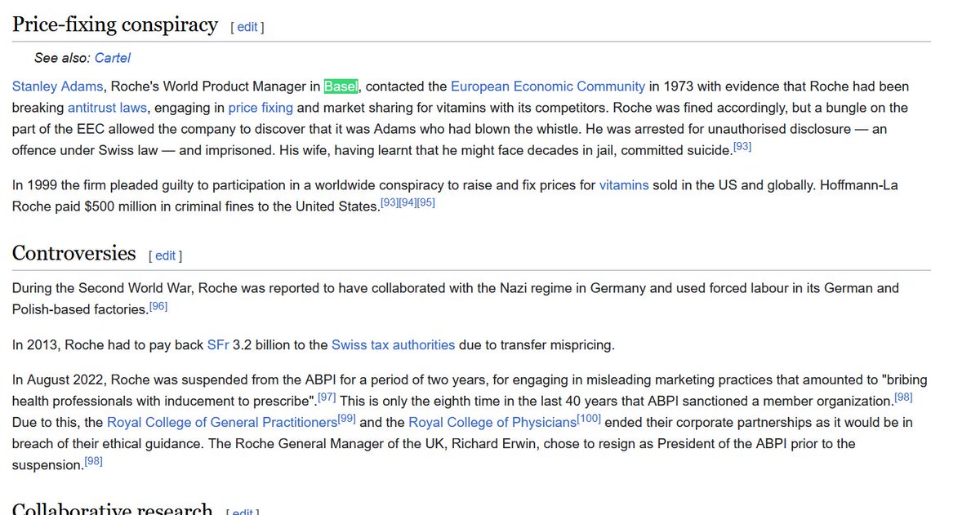This screenshot has height=515, width=980.
Task: Jump to citation 94 reference
Action: pyautogui.click(x=408, y=202)
